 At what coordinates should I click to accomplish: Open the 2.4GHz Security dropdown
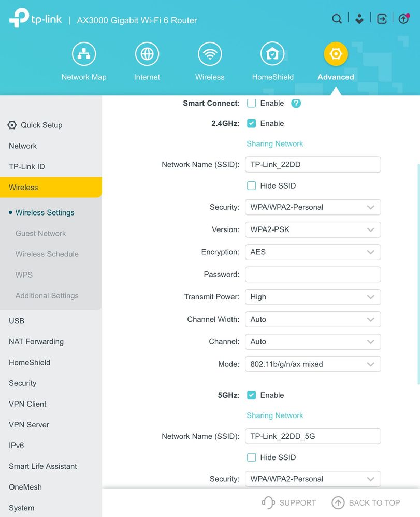click(313, 207)
